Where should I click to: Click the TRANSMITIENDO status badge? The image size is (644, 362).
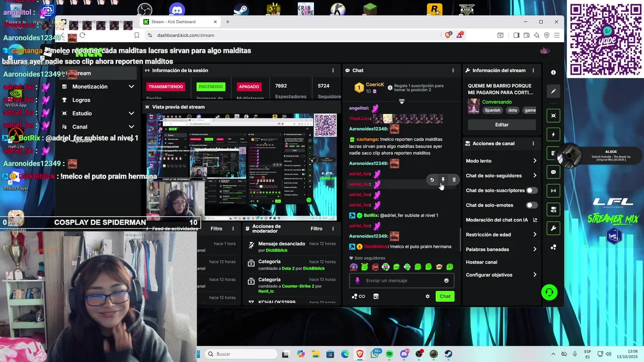166,86
